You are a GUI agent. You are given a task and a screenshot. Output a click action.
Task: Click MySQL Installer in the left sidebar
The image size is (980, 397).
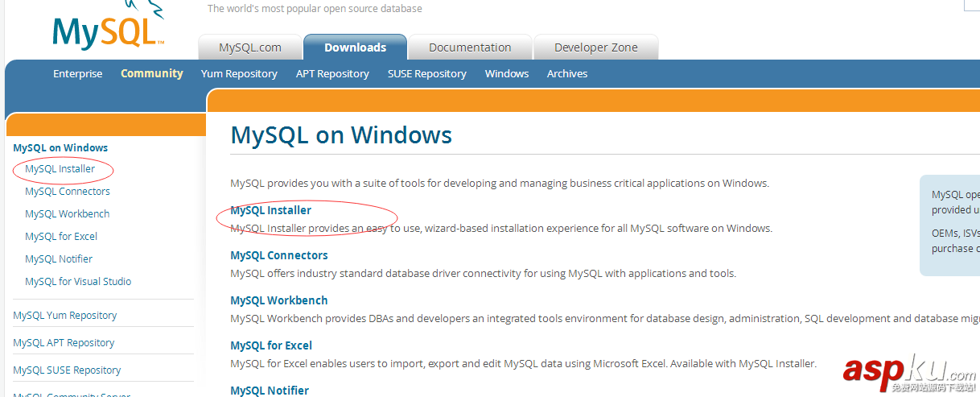(60, 169)
